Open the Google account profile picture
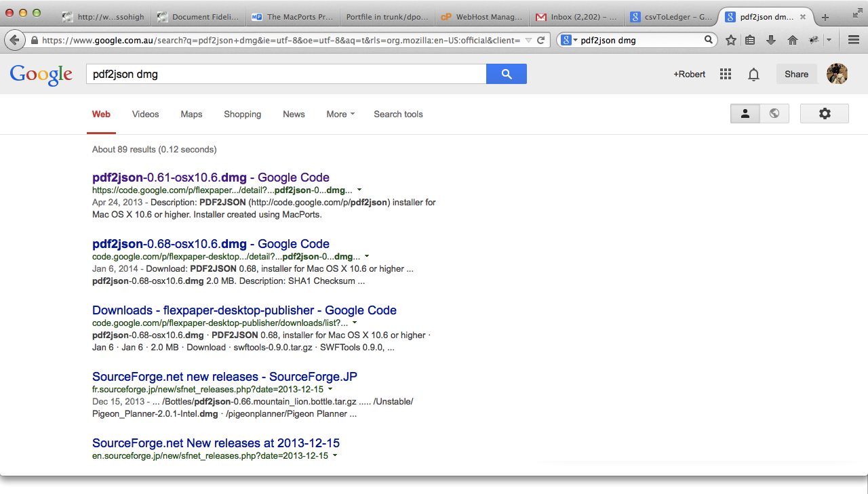Image resolution: width=868 pixels, height=494 pixels. coord(837,74)
